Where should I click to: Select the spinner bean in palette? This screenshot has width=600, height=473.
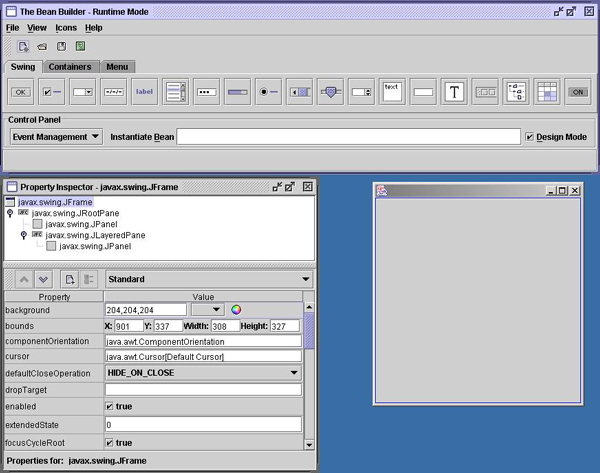click(362, 92)
